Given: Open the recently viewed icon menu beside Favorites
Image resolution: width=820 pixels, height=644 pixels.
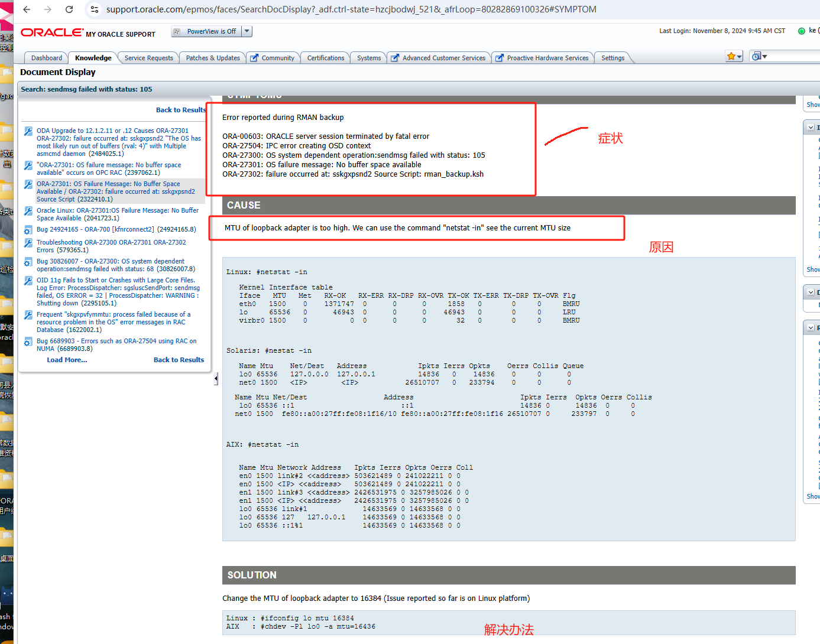Looking at the screenshot, I should tap(759, 56).
